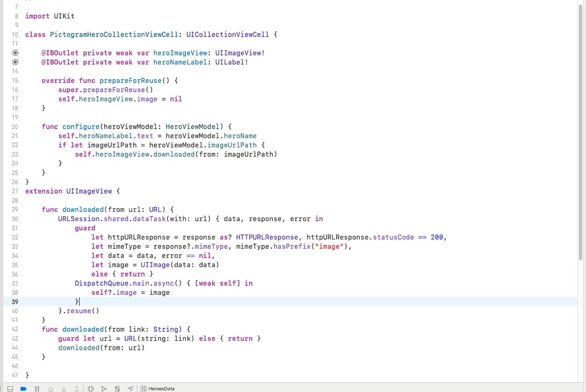
Task: Click the heroNameLabel outlet connection circle
Action: tap(15, 62)
